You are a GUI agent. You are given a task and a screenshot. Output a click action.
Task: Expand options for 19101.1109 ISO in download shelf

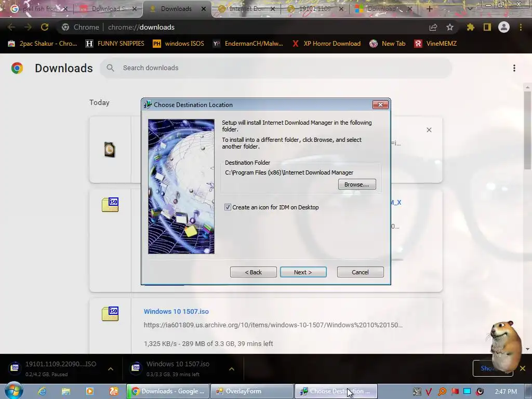pos(111,369)
